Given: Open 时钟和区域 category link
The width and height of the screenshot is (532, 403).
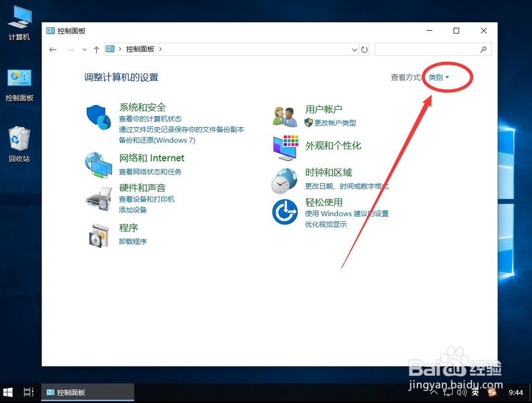Looking at the screenshot, I should tap(328, 172).
